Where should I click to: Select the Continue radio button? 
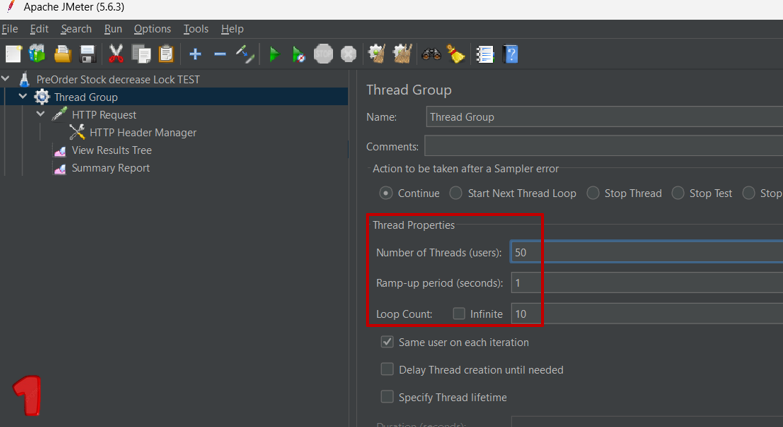pos(386,193)
